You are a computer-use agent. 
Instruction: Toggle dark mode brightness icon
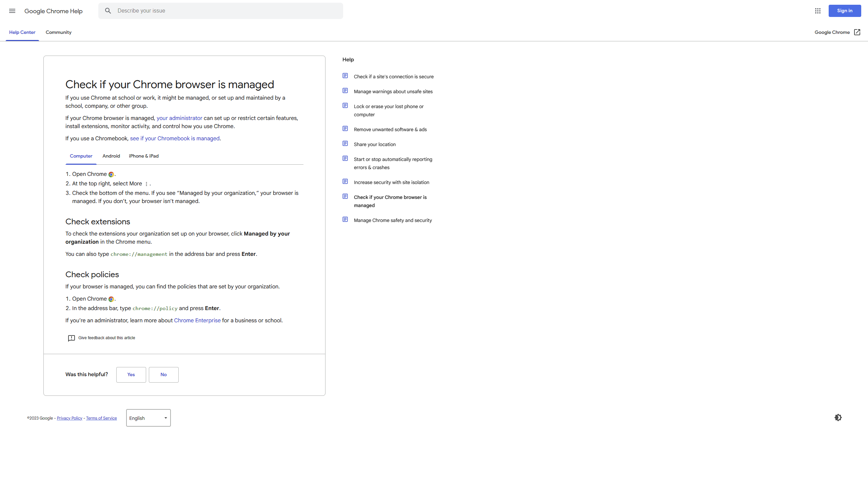[x=838, y=418]
